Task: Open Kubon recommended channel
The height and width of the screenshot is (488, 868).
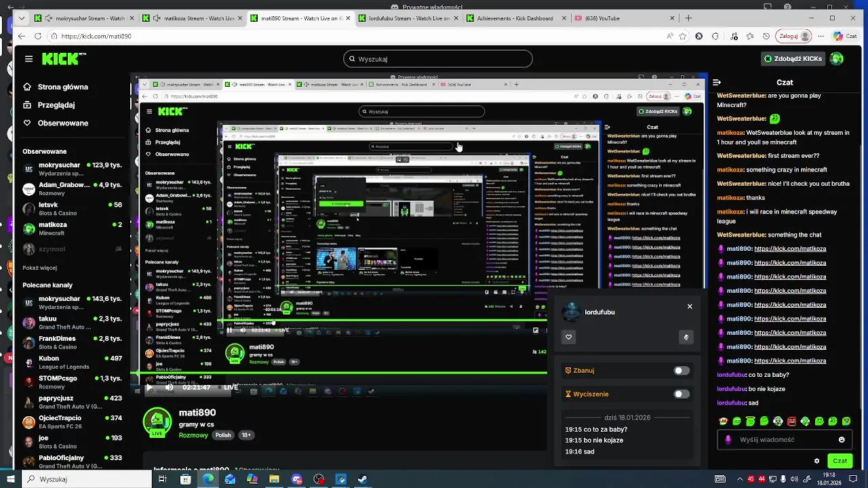Action: 72,362
